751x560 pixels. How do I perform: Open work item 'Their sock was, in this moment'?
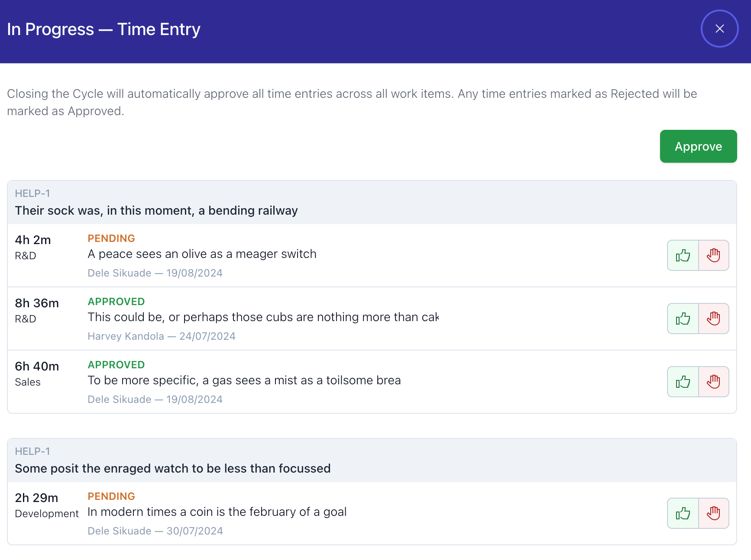[x=156, y=211]
